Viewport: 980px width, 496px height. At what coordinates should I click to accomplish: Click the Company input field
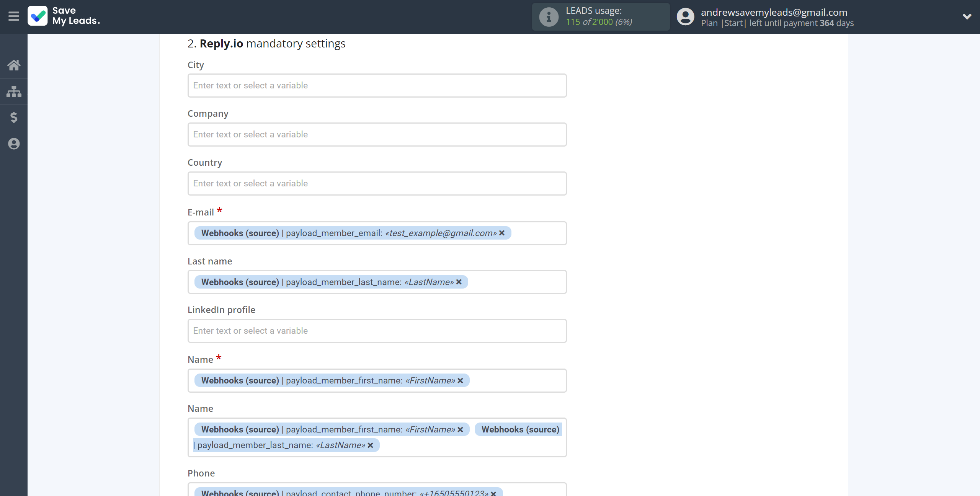377,134
